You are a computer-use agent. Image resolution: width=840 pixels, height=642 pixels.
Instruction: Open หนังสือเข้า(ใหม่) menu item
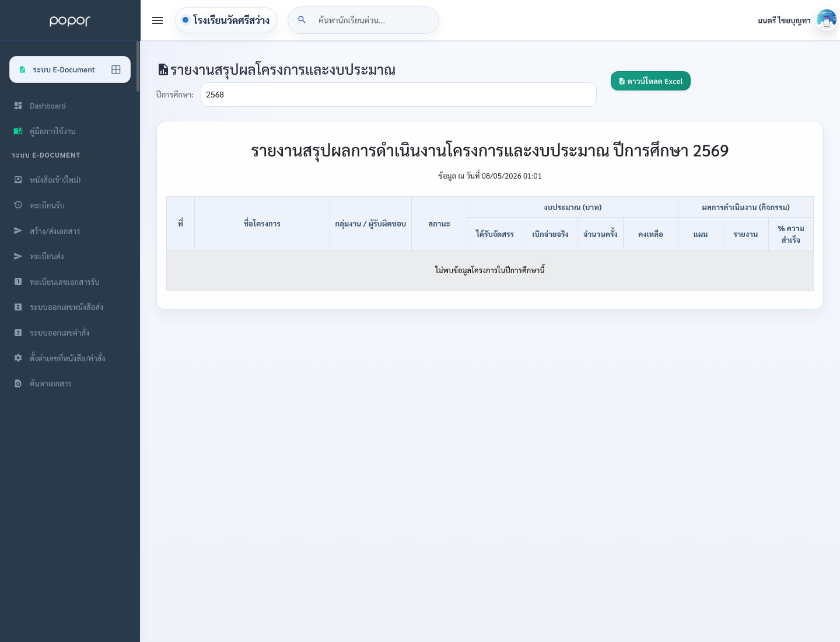(70, 180)
